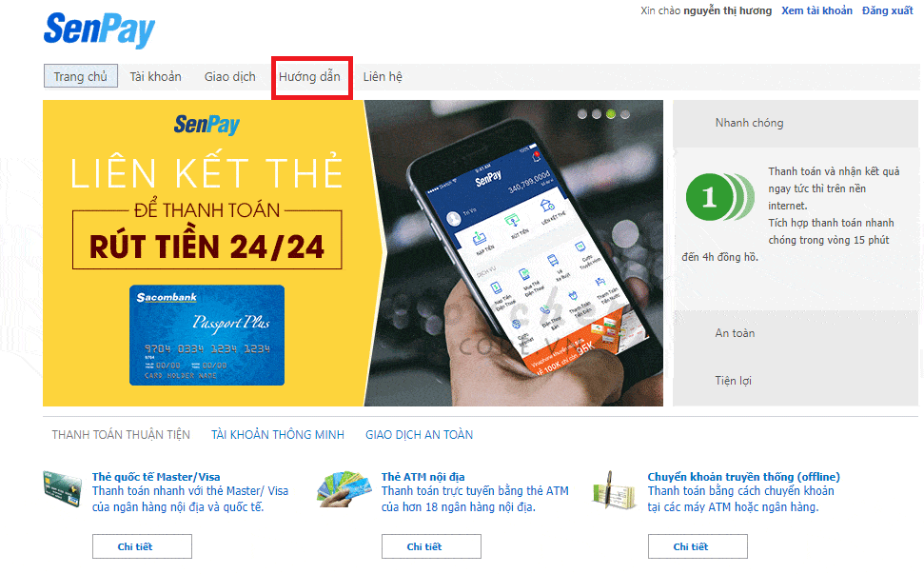Viewport: 924px width, 574px height.
Task: Click the Sacombank Passport Plus card image
Action: coord(206,335)
